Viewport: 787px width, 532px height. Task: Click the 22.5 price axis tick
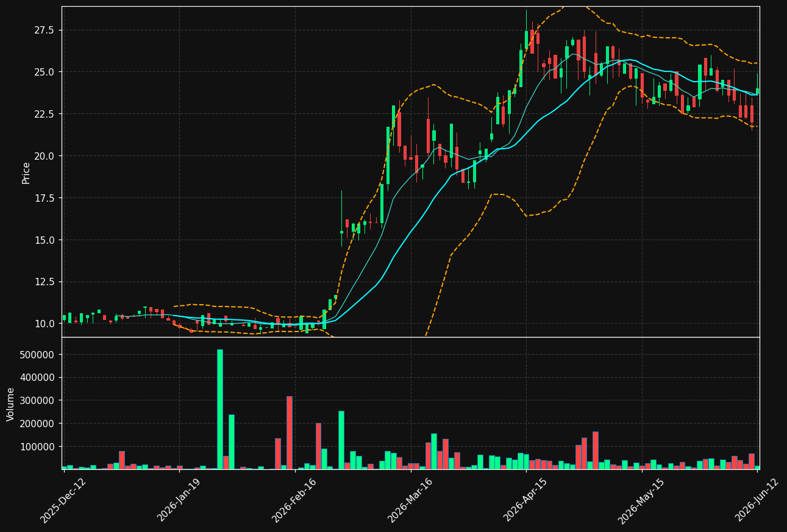click(46, 114)
